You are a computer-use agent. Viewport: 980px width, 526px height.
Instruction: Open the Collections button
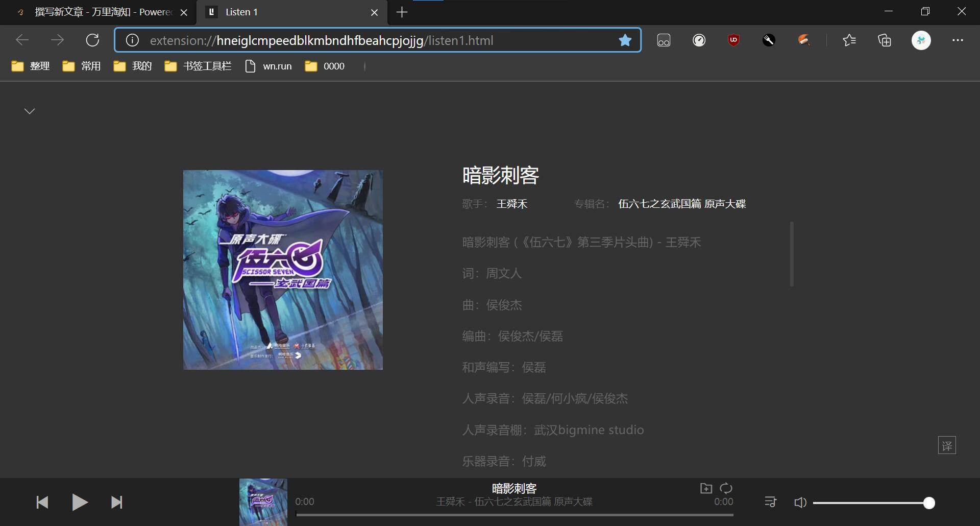click(x=885, y=40)
